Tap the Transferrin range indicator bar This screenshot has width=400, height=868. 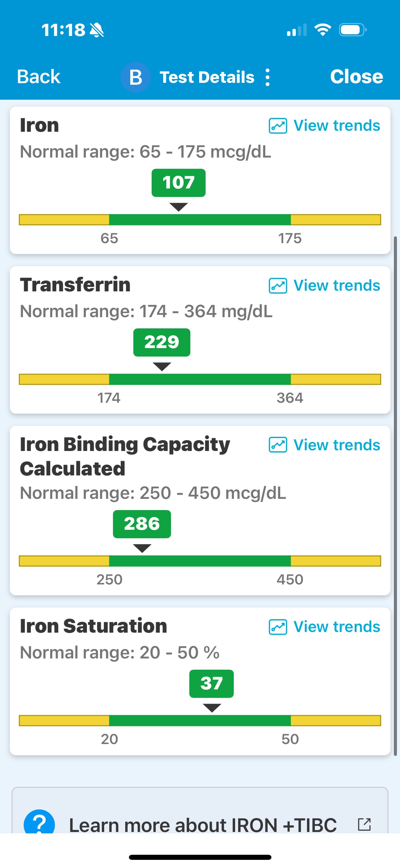[x=200, y=379]
